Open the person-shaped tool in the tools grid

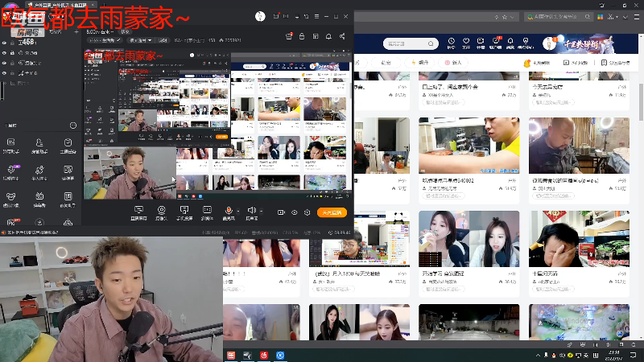(x=39, y=142)
